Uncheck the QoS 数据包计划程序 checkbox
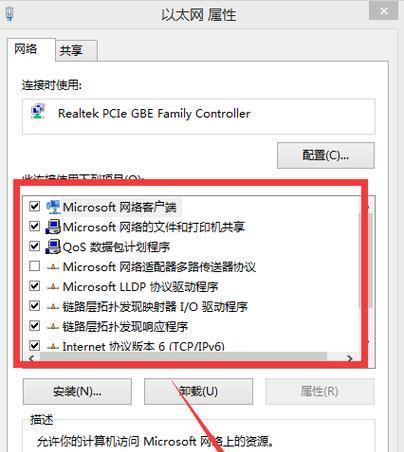Image resolution: width=404 pixels, height=452 pixels. click(x=35, y=246)
